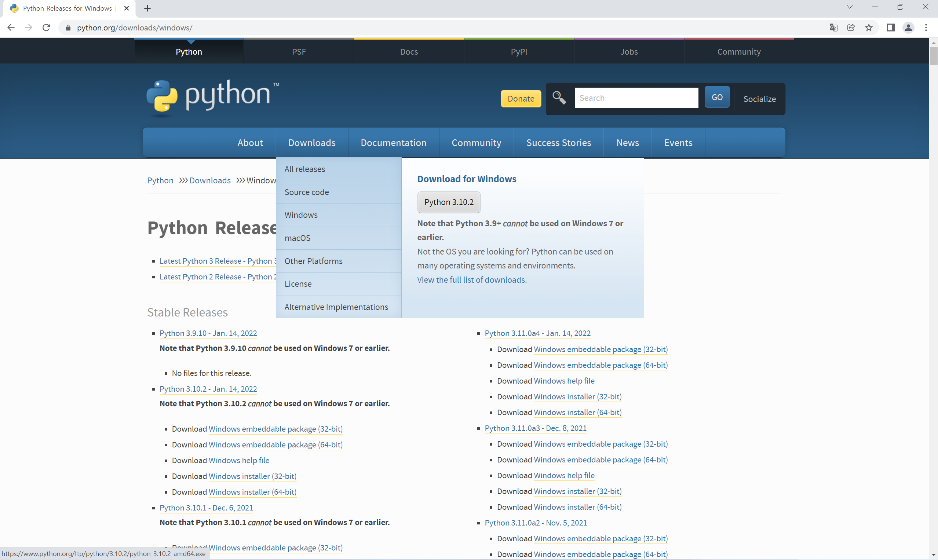Open the Chrome profile icon
Screen dimensions: 938x560
tap(909, 28)
